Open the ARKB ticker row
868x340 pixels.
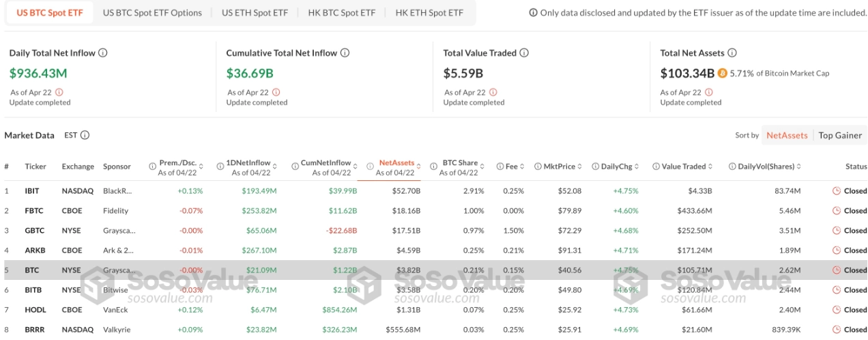pyautogui.click(x=434, y=251)
